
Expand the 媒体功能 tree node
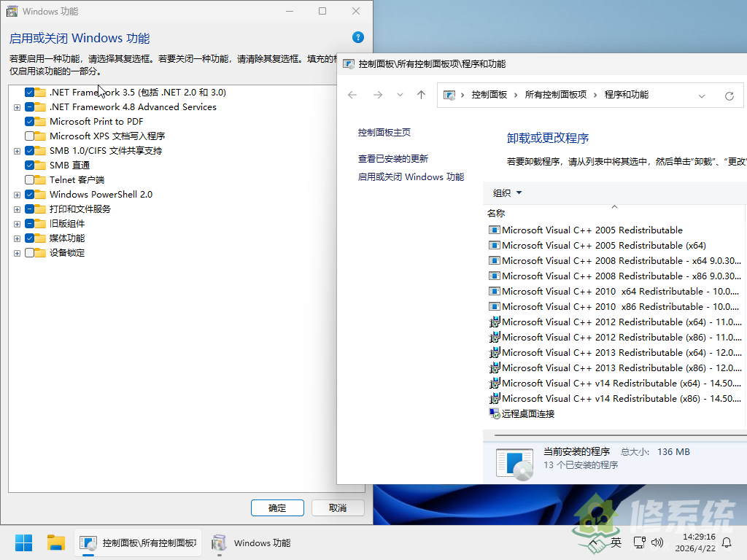pyautogui.click(x=16, y=238)
